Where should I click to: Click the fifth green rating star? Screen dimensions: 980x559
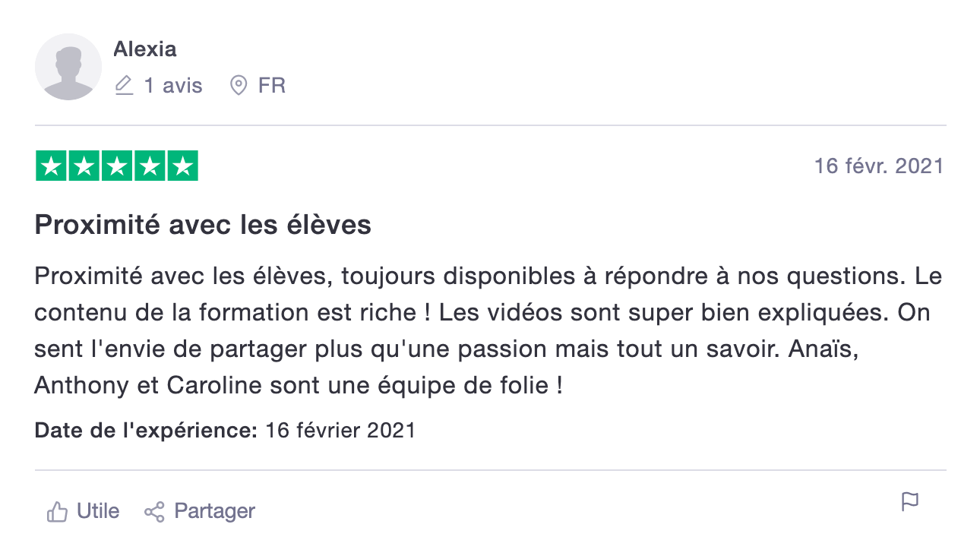point(182,166)
